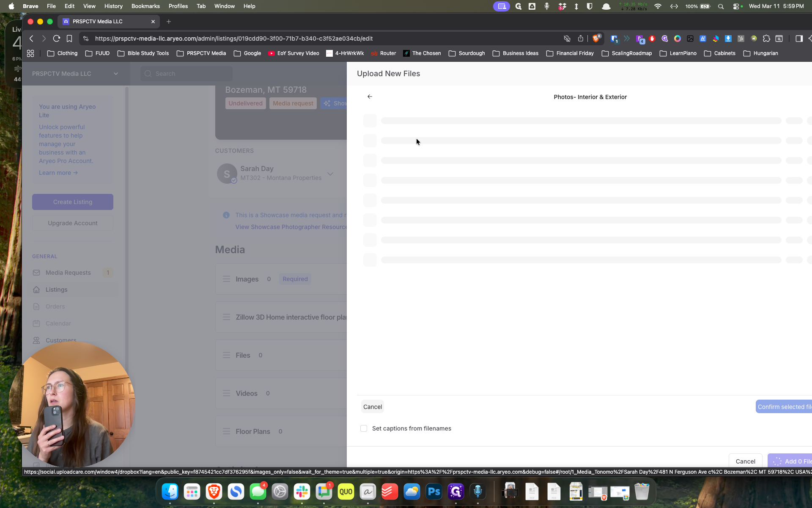This screenshot has width=812, height=508.
Task: Click the Create Listing button
Action: (73, 202)
